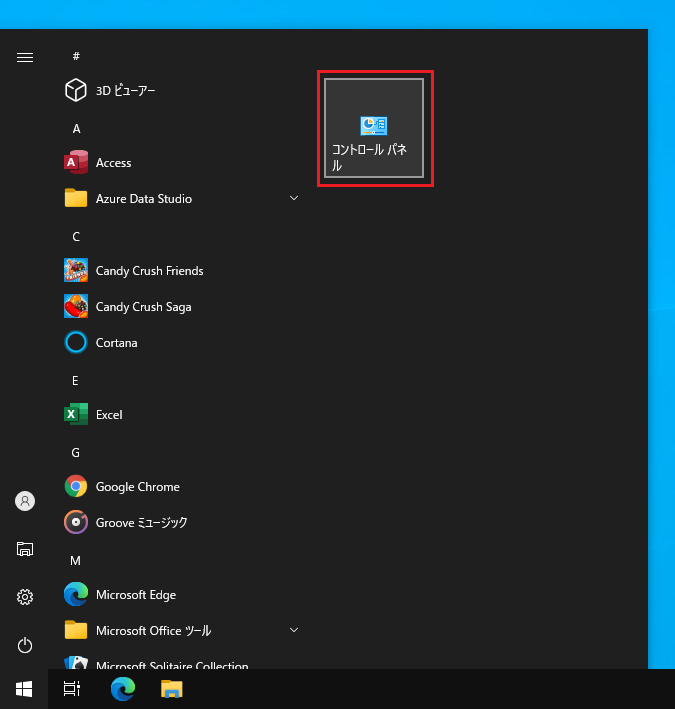This screenshot has height=709, width=675.
Task: Jump to the # letter header
Action: (76, 56)
